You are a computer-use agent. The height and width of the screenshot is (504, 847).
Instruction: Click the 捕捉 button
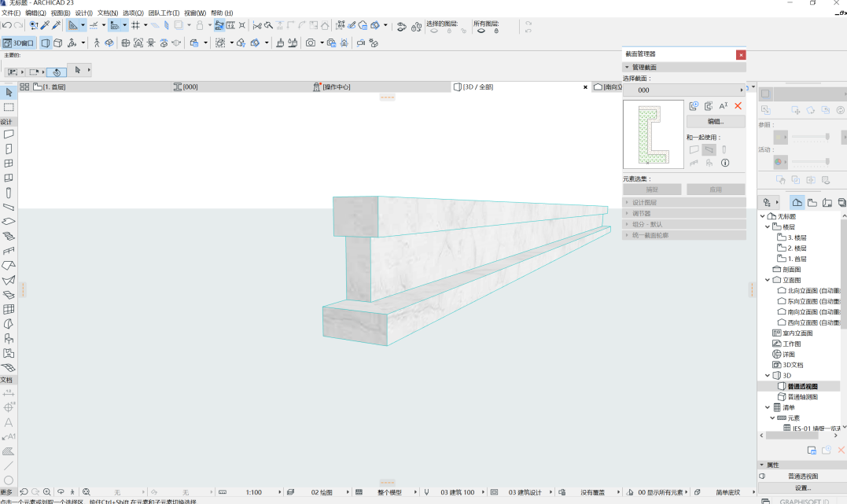coord(652,189)
